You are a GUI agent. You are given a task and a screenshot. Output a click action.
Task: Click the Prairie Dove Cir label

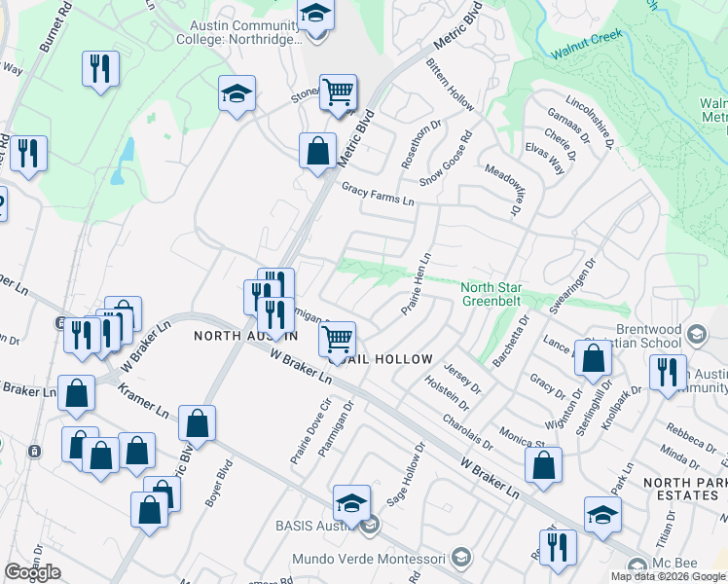click(x=311, y=431)
